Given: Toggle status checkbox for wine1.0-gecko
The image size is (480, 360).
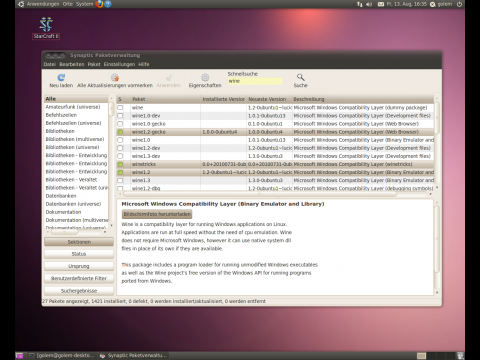Looking at the screenshot, I should tap(120, 124).
